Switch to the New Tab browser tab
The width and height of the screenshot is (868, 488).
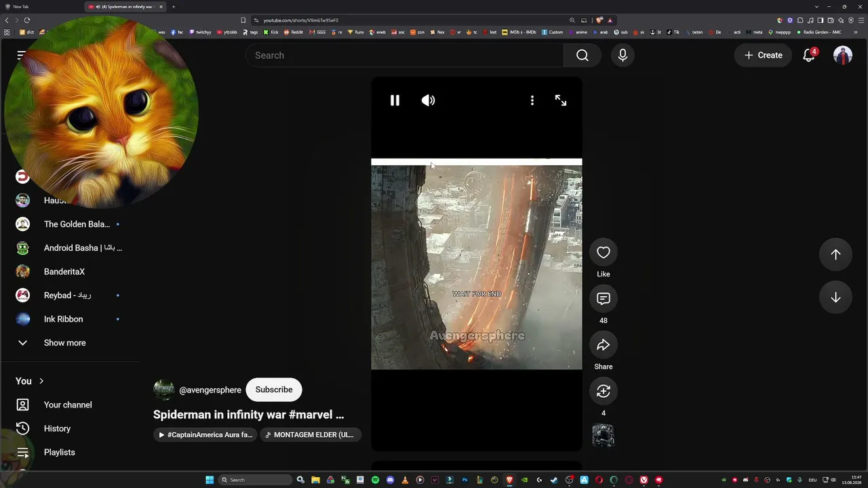41,7
